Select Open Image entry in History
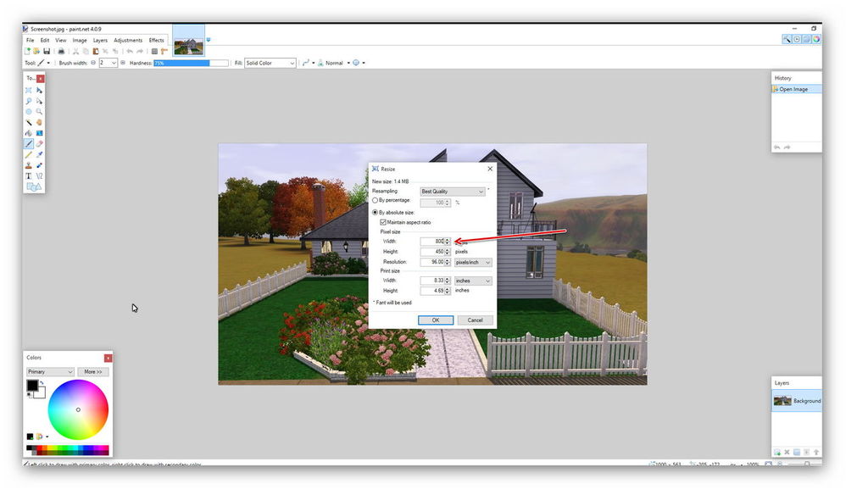 tap(796, 89)
